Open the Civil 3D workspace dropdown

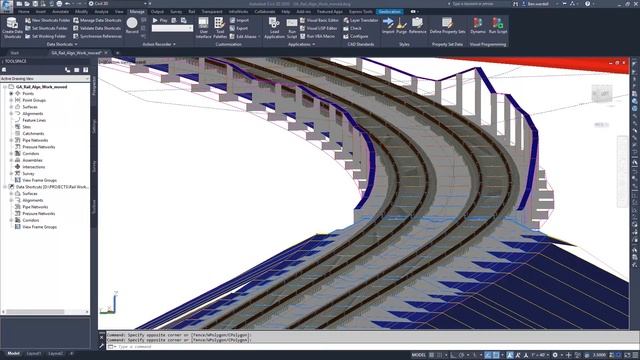click(118, 4)
